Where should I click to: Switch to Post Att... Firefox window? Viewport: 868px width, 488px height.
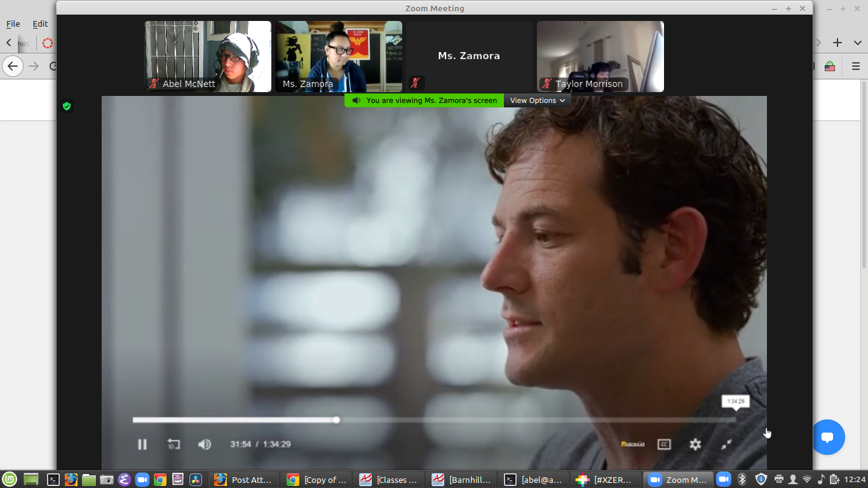(243, 480)
